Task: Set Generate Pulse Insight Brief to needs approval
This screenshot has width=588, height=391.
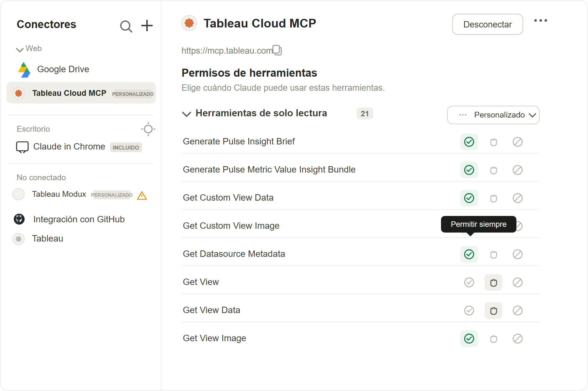Action: 494,142
